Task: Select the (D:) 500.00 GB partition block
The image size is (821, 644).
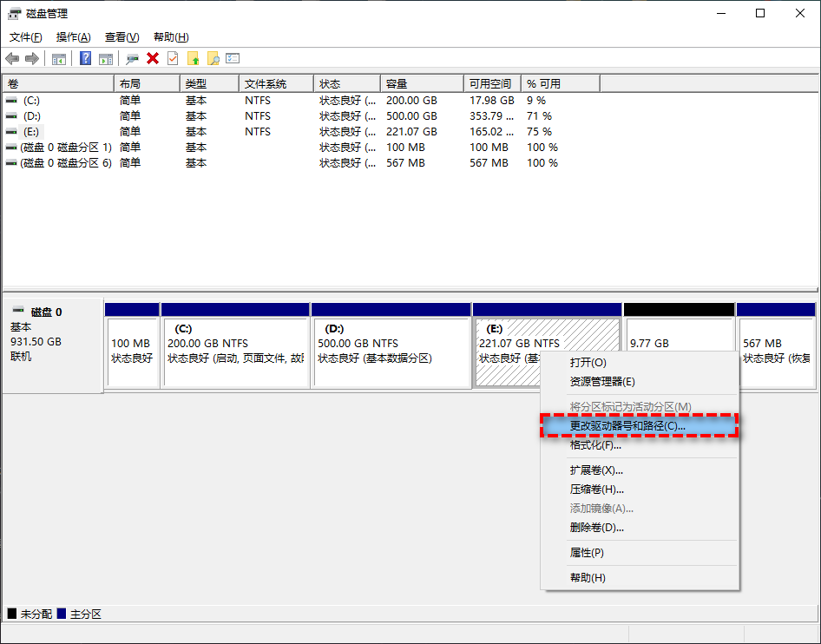Action: point(391,345)
